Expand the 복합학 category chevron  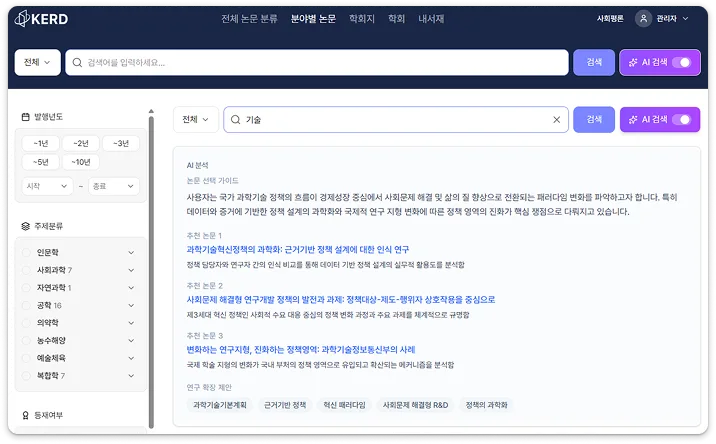click(x=131, y=376)
